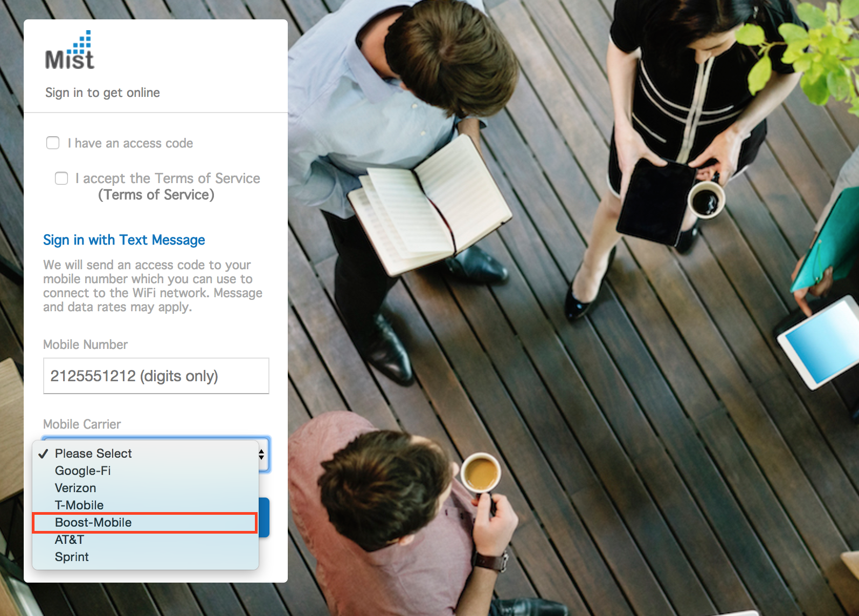The height and width of the screenshot is (616, 859).
Task: Click the Mobile Number label
Action: pyautogui.click(x=85, y=345)
